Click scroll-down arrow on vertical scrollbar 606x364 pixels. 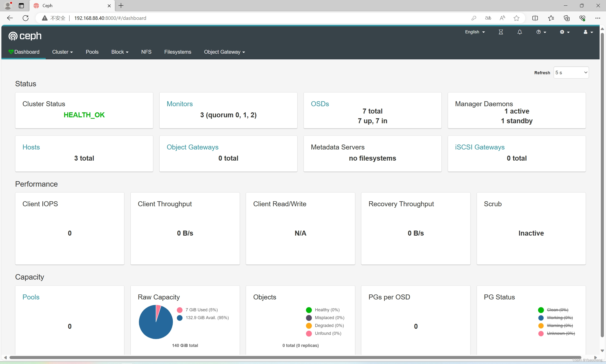click(602, 351)
